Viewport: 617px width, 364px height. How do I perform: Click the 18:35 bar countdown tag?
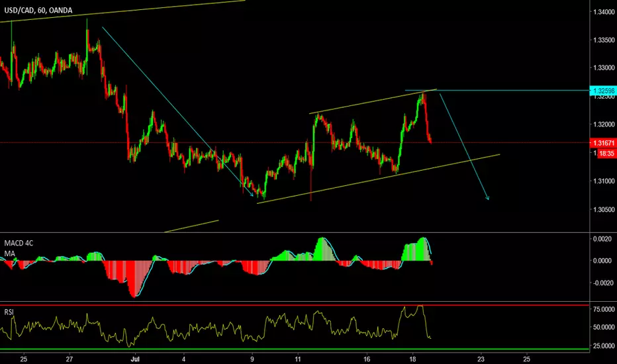click(607, 154)
